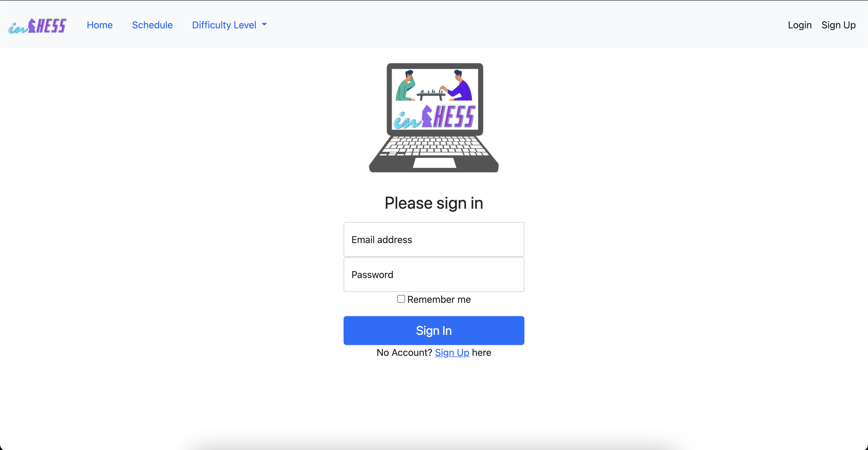Open the Schedule navigation link
The image size is (868, 450).
tap(152, 25)
